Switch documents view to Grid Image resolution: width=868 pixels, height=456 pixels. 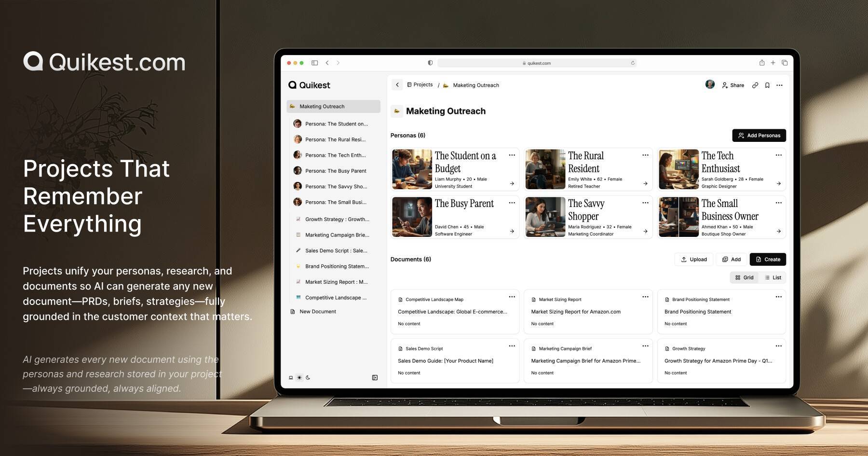point(744,277)
